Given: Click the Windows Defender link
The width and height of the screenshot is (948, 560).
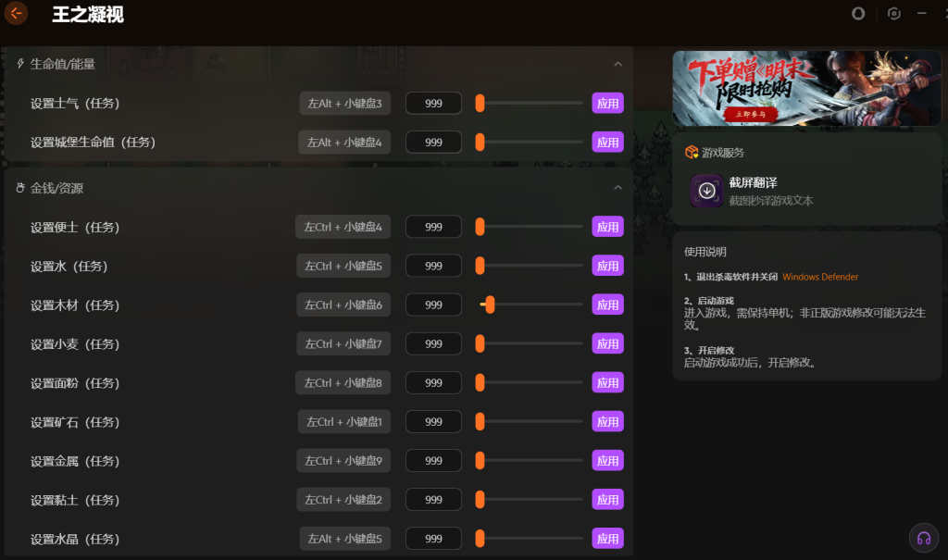Looking at the screenshot, I should (820, 277).
